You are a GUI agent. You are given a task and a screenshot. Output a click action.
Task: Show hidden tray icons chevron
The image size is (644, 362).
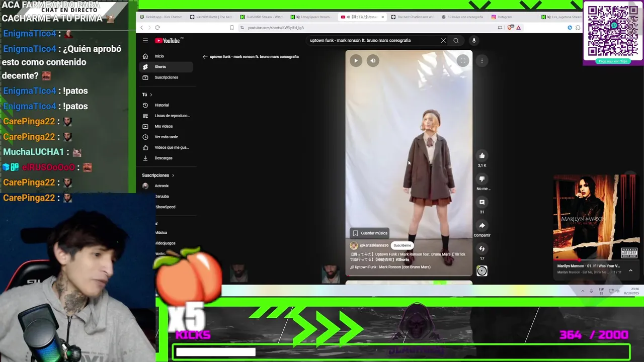583,291
